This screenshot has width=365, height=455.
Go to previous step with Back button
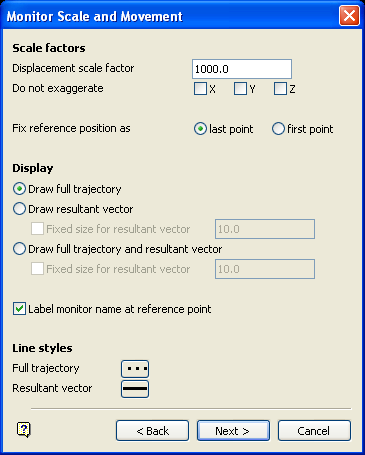coord(153,431)
